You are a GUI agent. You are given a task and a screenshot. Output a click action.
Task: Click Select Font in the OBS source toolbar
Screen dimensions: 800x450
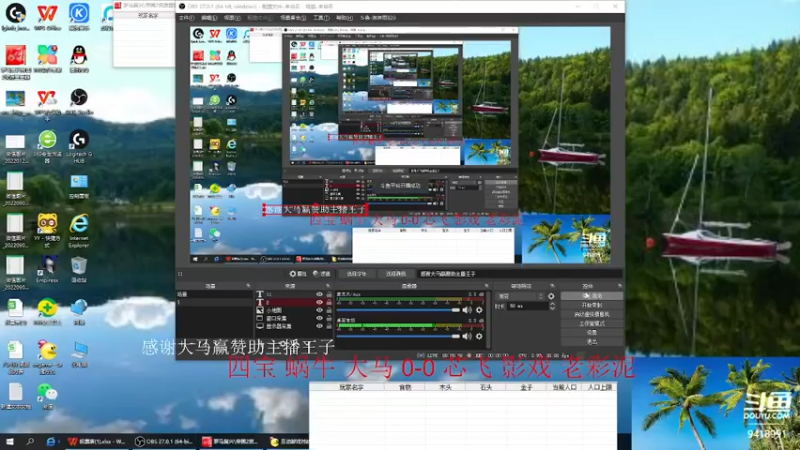pos(356,274)
